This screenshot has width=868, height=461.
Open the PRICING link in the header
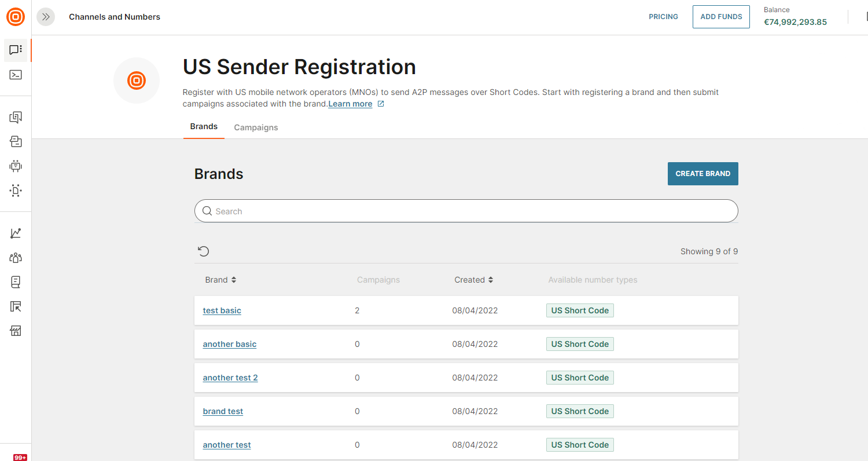click(663, 17)
